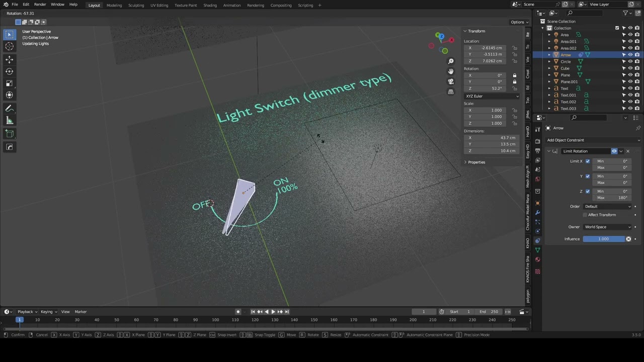The image size is (644, 362).
Task: Switch to the Move tool
Action: tap(9, 59)
